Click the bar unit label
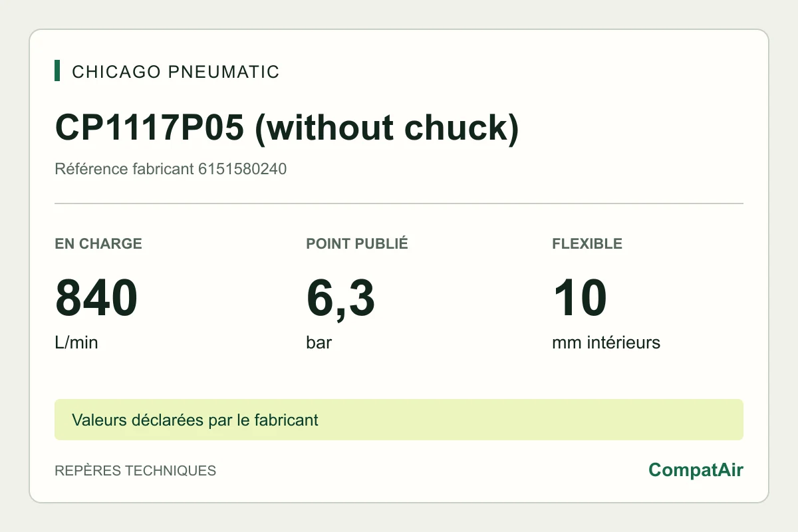 pos(319,343)
